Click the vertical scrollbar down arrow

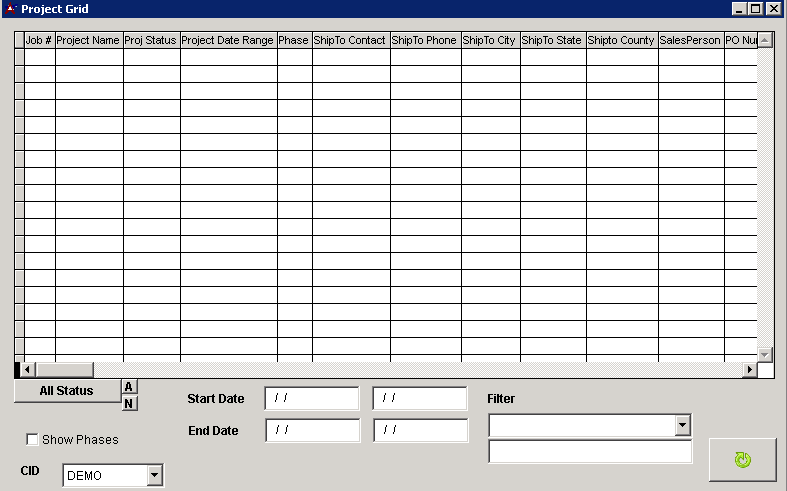(x=765, y=354)
